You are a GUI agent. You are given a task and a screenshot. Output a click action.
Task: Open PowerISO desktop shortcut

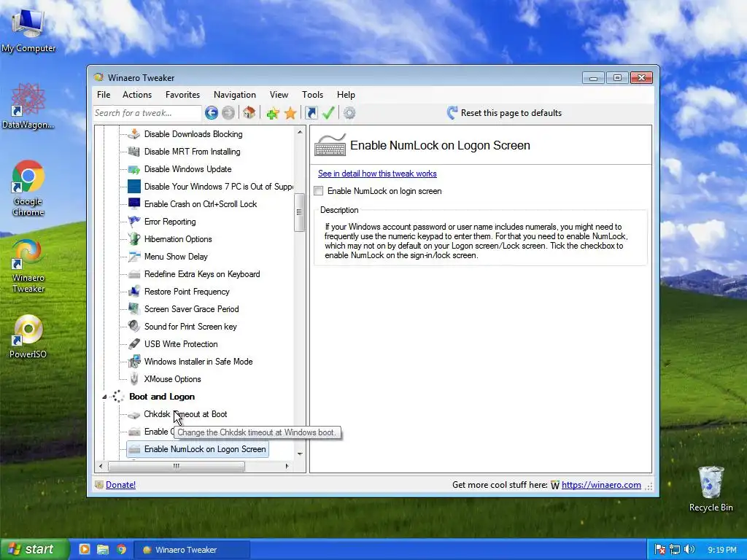[x=28, y=336]
